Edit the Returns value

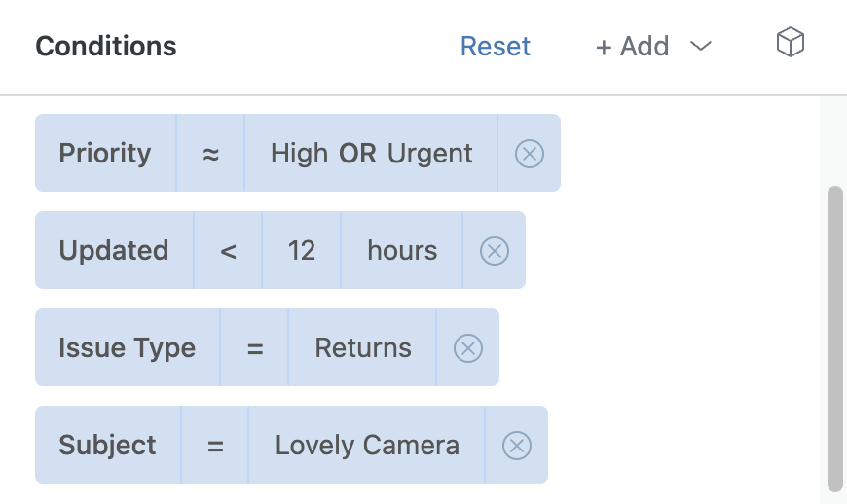coord(362,347)
